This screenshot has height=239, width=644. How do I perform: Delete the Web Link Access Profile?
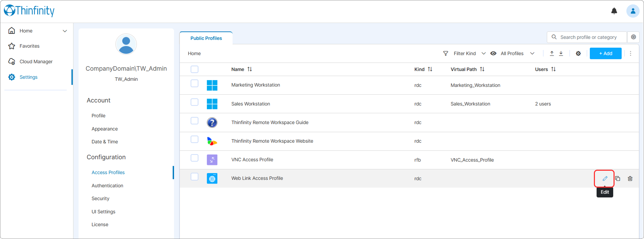(x=630, y=178)
